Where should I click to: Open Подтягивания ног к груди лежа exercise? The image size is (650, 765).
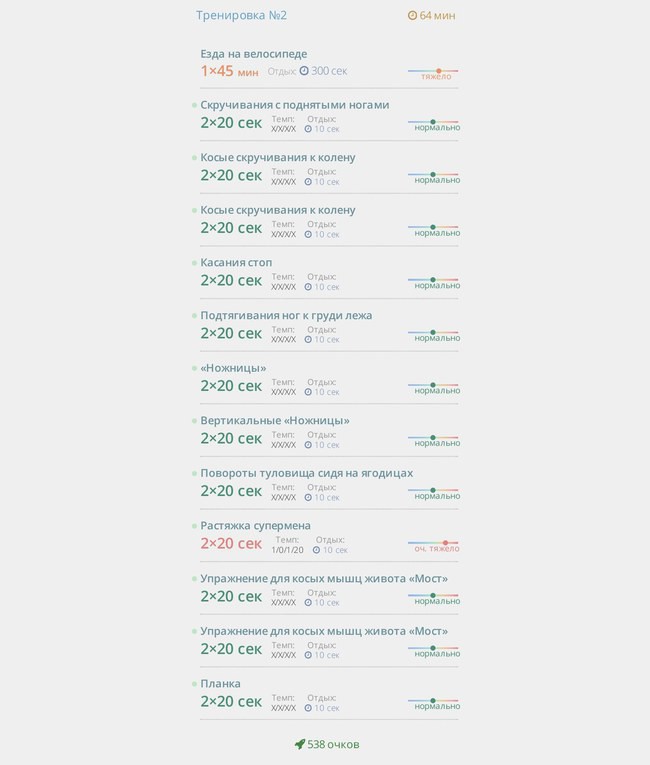coord(286,316)
